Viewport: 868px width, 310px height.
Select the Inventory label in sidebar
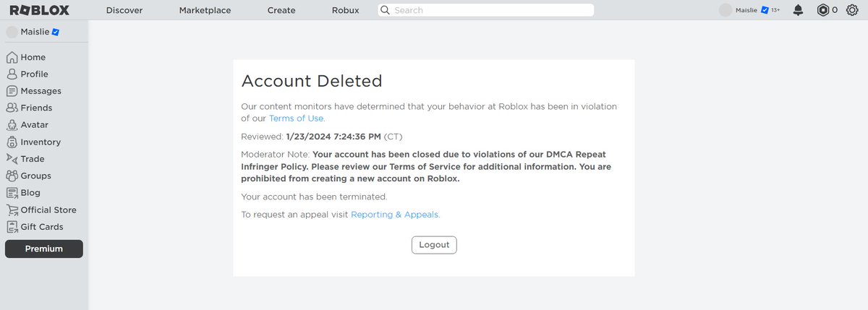[x=41, y=142]
